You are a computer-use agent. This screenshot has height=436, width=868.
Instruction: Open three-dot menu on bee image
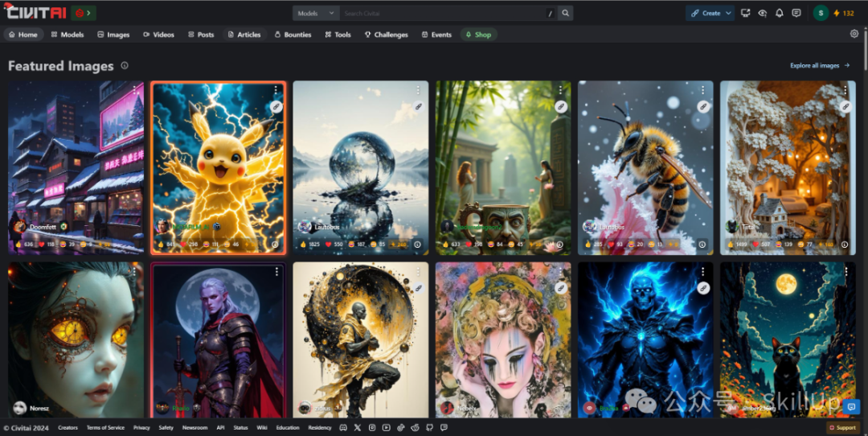pyautogui.click(x=702, y=90)
